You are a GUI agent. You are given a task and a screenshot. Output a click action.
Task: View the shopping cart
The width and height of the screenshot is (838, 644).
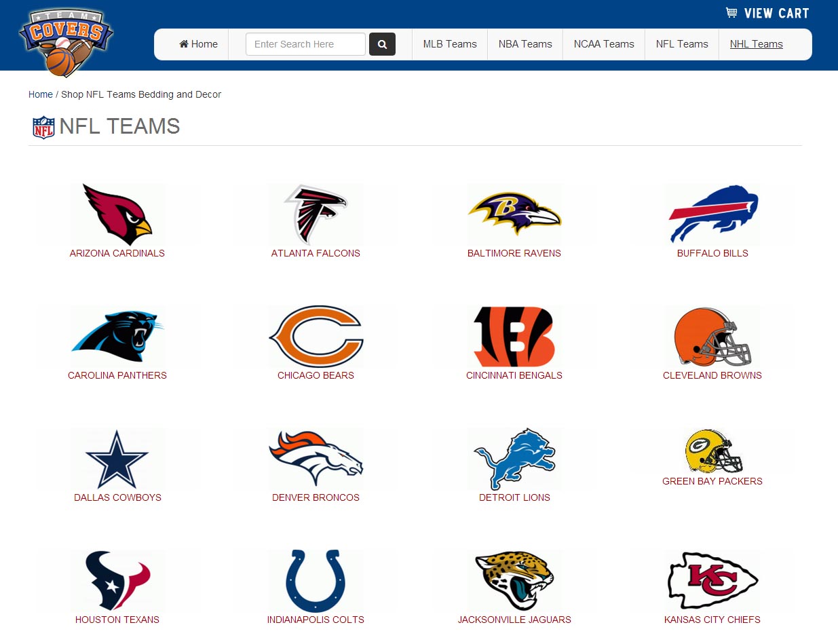767,12
